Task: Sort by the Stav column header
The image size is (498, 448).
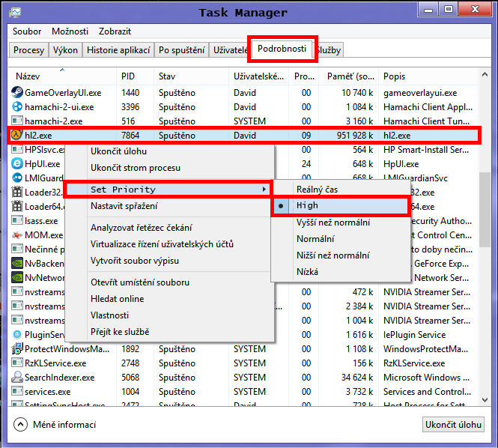Action: (191, 76)
